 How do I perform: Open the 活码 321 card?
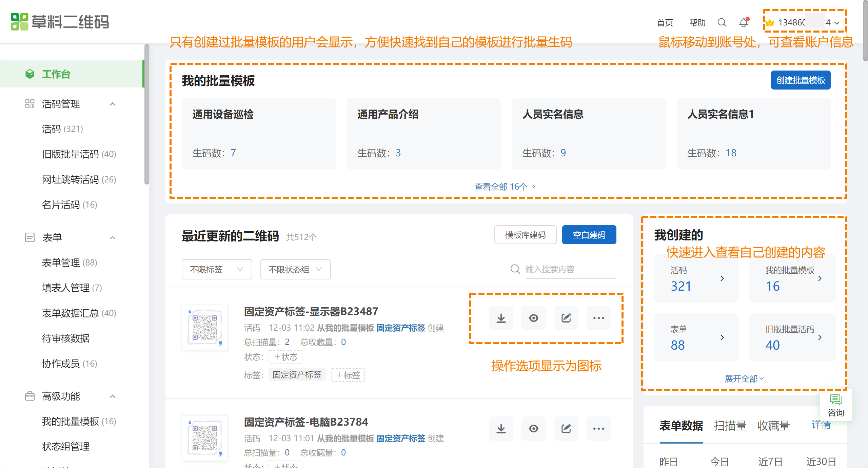pyautogui.click(x=696, y=278)
